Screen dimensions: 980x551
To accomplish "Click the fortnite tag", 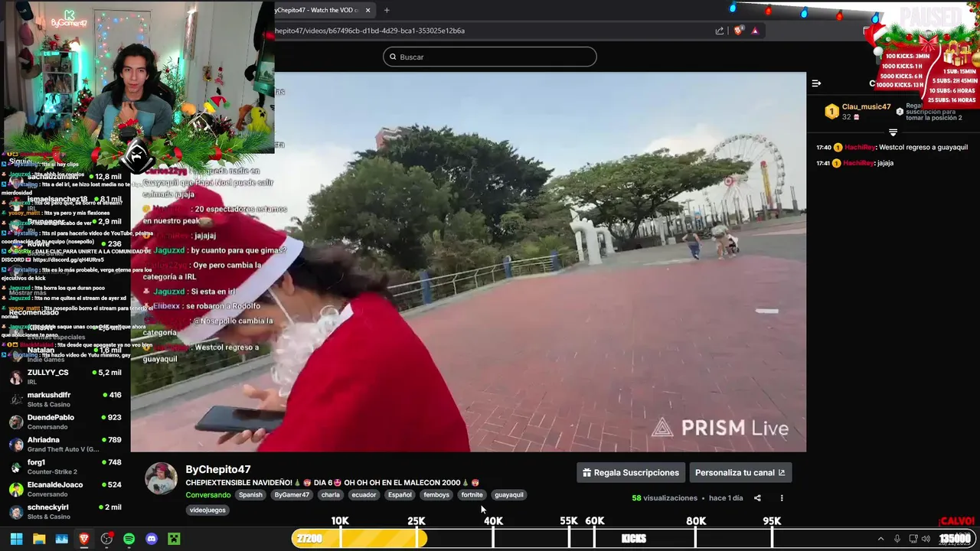I will [472, 495].
